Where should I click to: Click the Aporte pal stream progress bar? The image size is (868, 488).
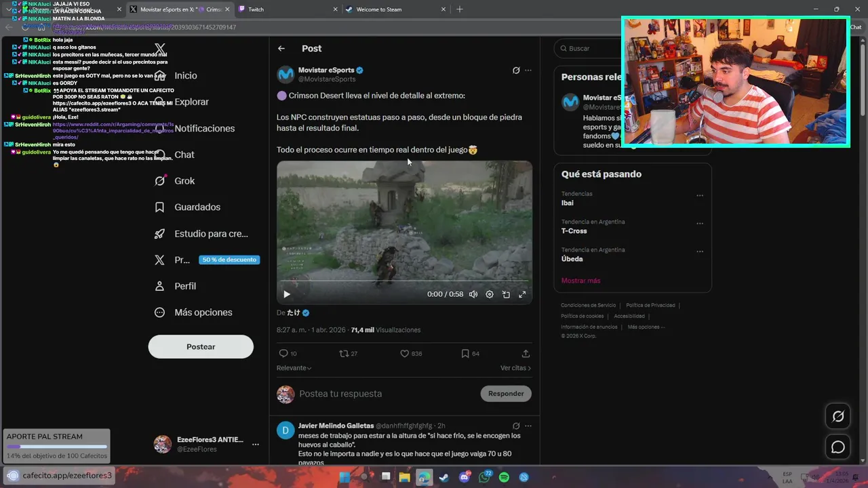point(56,447)
